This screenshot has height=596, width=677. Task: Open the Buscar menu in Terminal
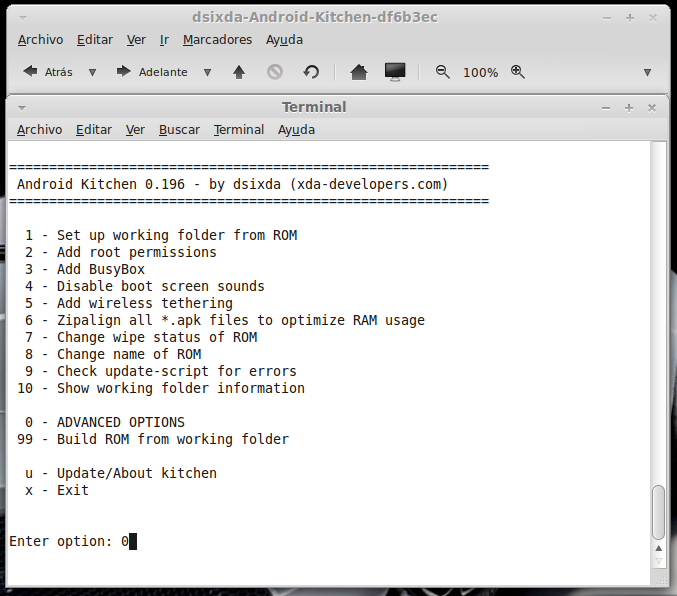[179, 130]
